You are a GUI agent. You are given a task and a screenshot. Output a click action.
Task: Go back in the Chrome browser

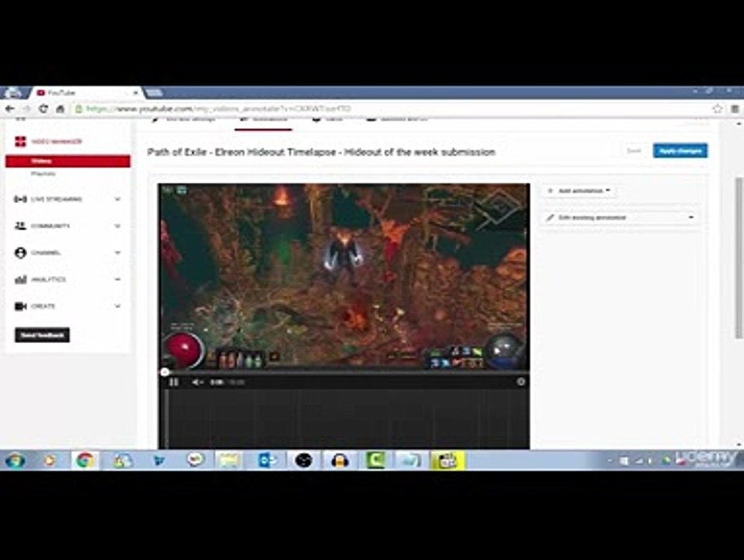point(10,109)
